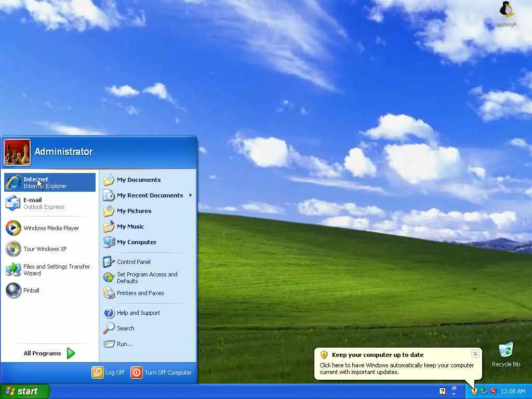The height and width of the screenshot is (399, 532).
Task: Expand the My Recent Documents submenu arrow
Action: [191, 195]
